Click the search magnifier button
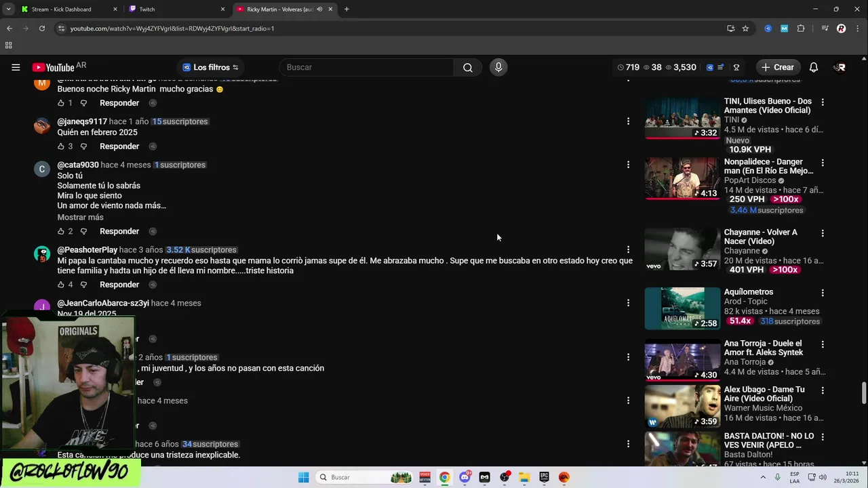The width and height of the screenshot is (868, 488). point(468,67)
